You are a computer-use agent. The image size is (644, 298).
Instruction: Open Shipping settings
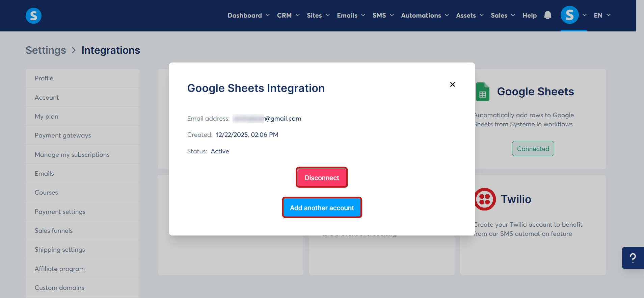tap(82, 250)
